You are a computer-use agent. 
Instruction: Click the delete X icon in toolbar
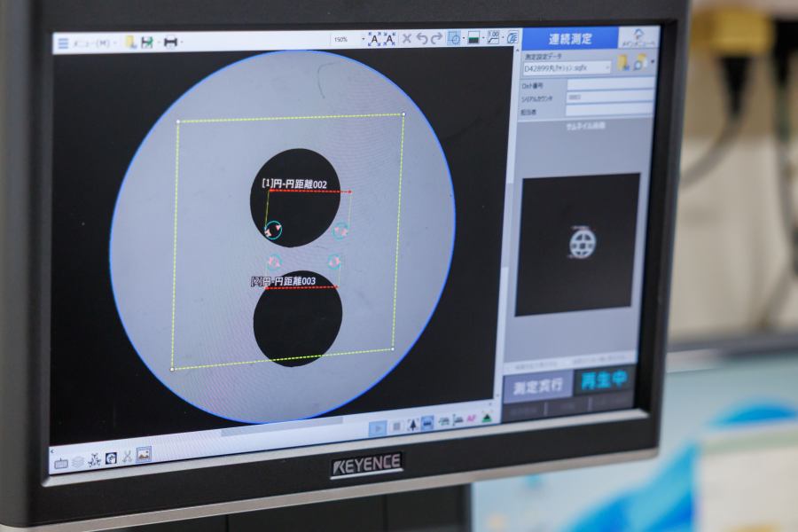pos(407,38)
